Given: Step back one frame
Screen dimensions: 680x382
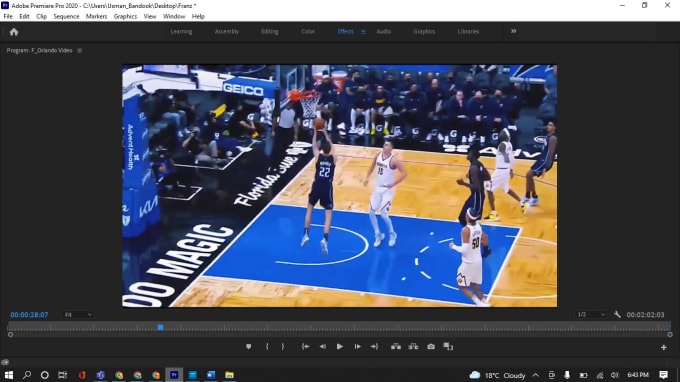Looking at the screenshot, I should click(323, 346).
